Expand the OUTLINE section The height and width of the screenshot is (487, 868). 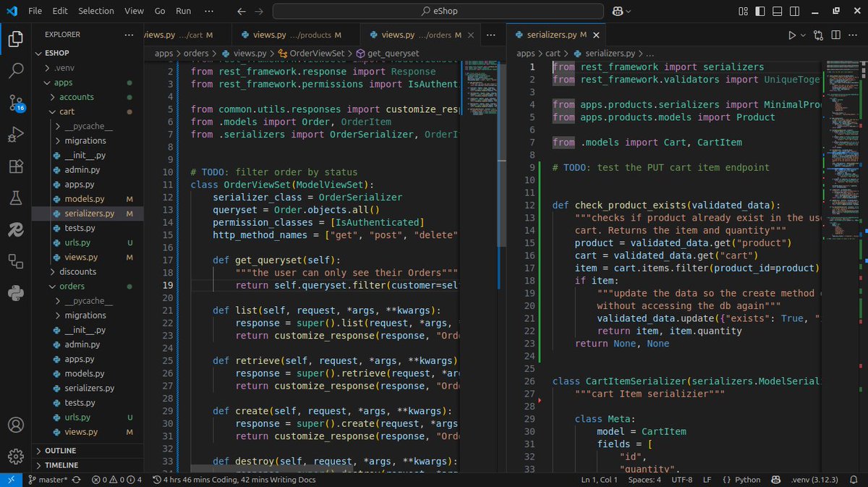coord(88,451)
